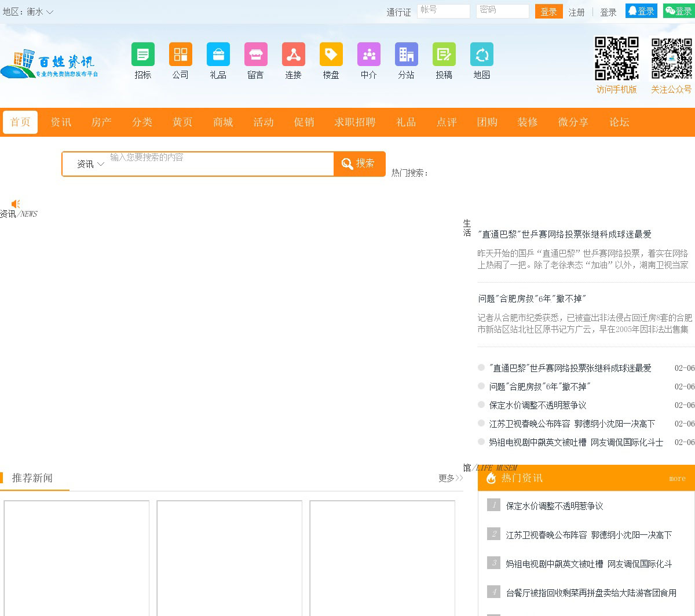The height and width of the screenshot is (616, 695).
Task: Log in with the WeChat icon button
Action: click(x=678, y=11)
